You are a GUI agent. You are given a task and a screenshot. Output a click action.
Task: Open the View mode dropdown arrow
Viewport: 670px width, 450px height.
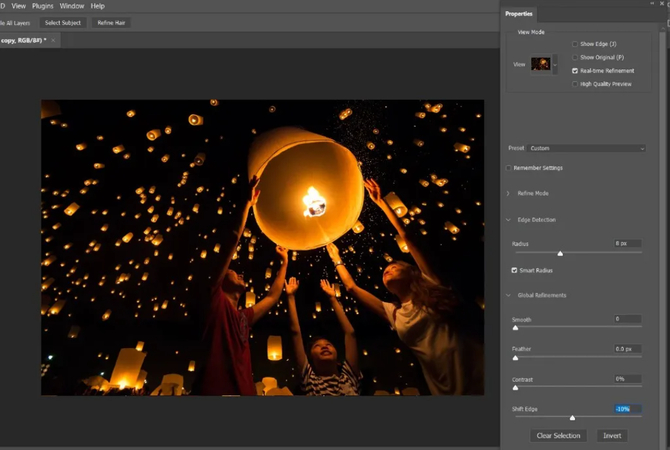pos(555,65)
